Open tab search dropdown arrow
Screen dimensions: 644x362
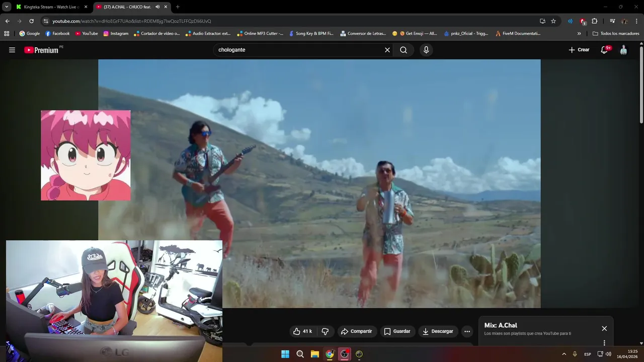point(7,7)
